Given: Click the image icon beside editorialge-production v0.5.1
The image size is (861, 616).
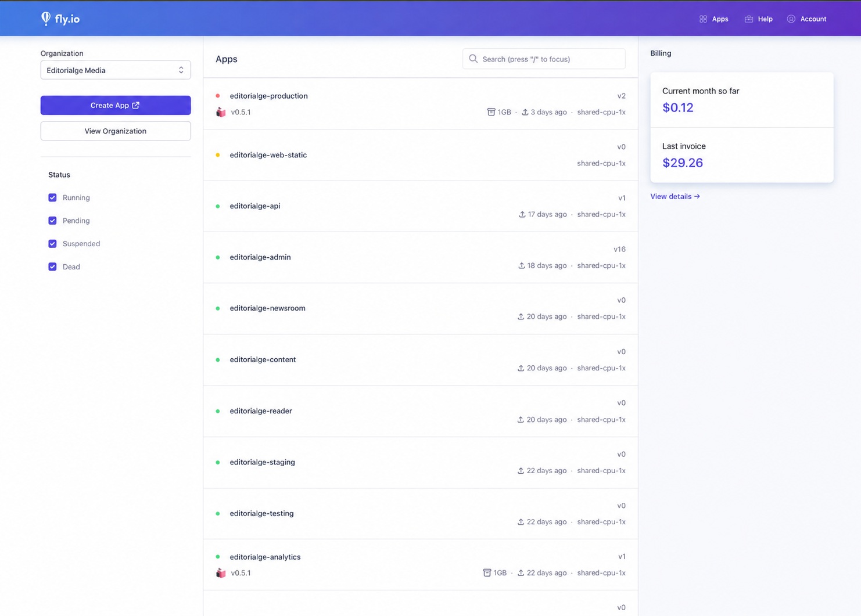Looking at the screenshot, I should tap(221, 112).
